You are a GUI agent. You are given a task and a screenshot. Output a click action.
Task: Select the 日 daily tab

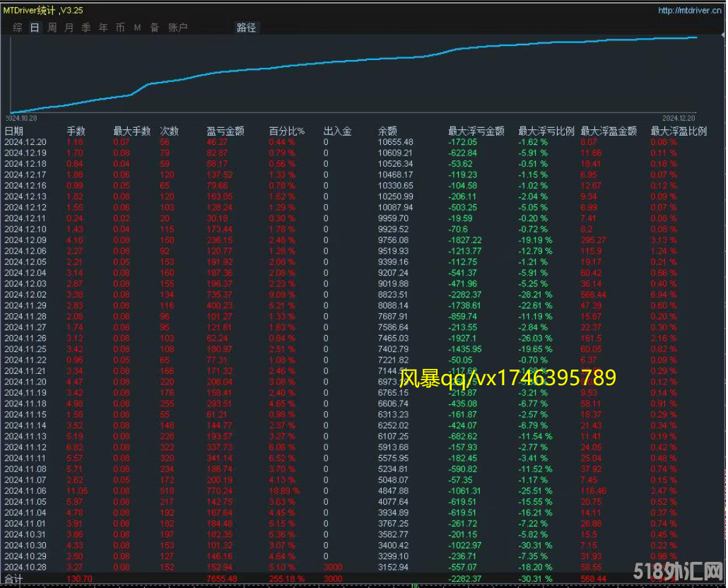tap(35, 28)
